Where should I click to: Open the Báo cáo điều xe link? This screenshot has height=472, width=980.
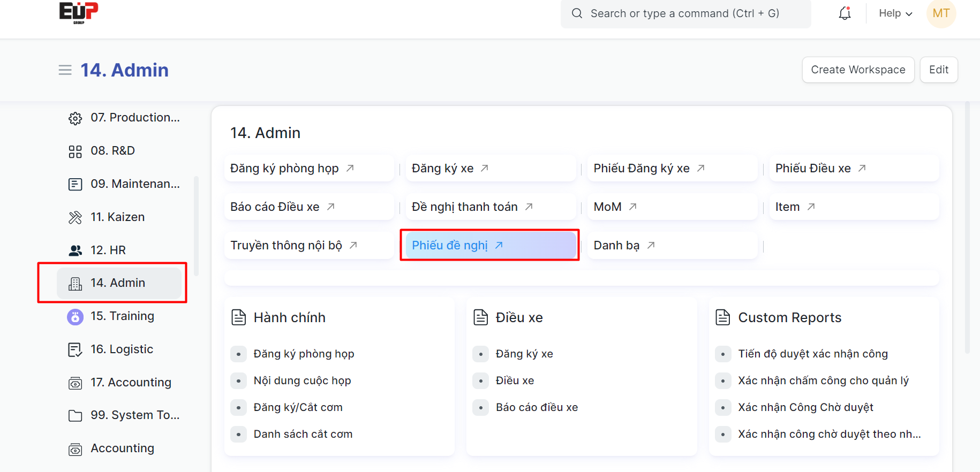click(x=537, y=407)
